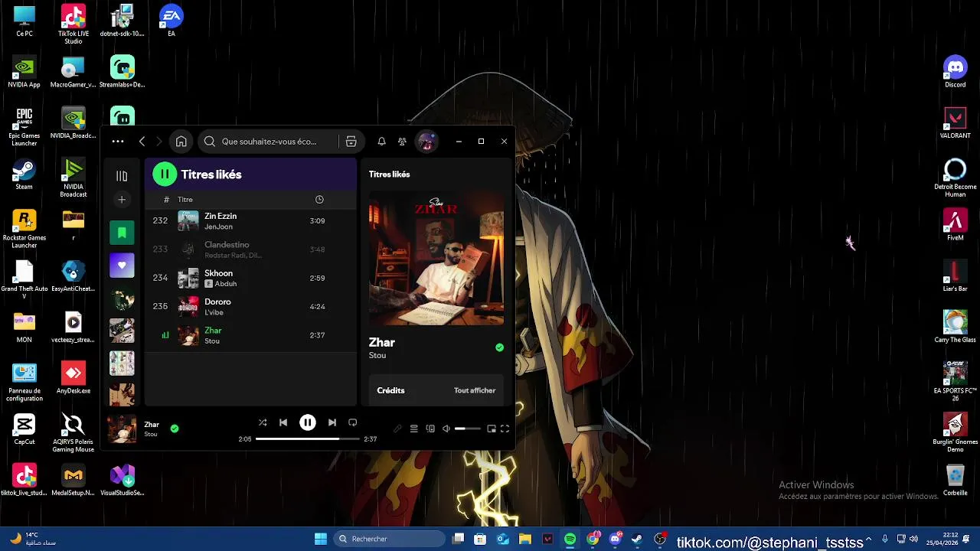Sort by the duration clock column header
The width and height of the screenshot is (980, 551).
pos(319,200)
